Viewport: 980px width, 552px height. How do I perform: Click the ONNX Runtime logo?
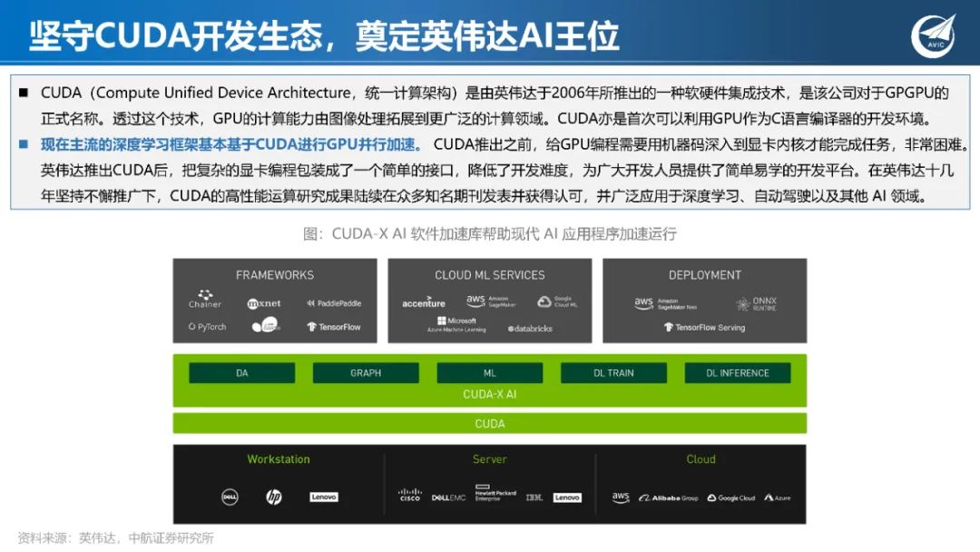tap(756, 304)
